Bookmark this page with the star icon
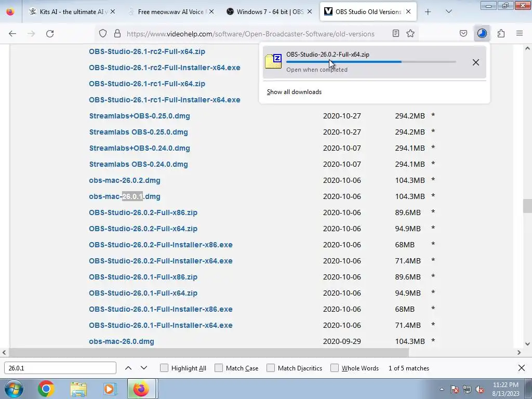 (x=410, y=34)
